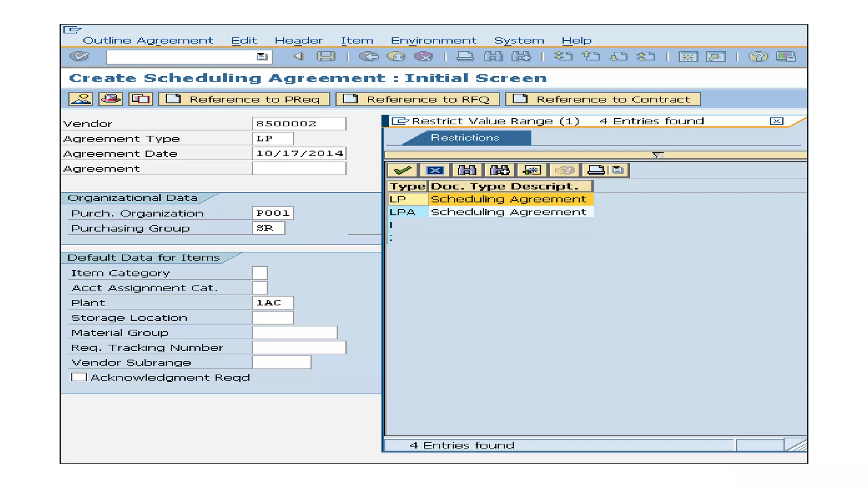Click the Print icon in the top toolbar

[465, 56]
